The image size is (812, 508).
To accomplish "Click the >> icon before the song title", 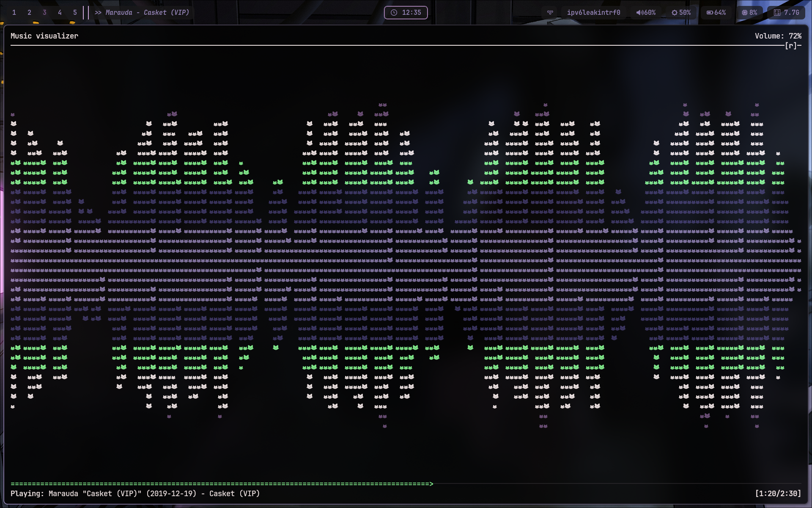I will click(98, 13).
